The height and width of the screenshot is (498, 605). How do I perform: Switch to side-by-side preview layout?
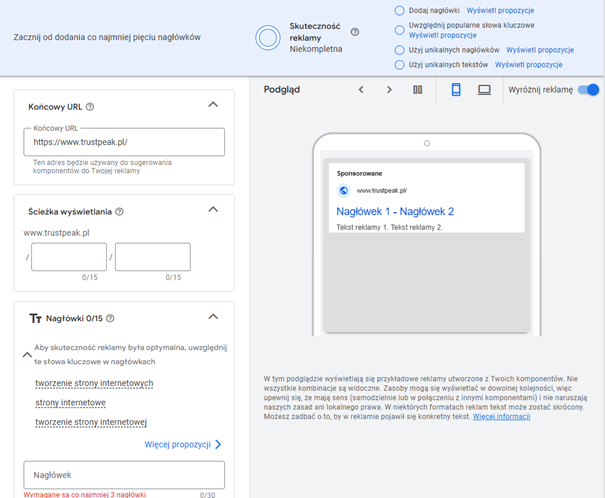click(x=417, y=90)
